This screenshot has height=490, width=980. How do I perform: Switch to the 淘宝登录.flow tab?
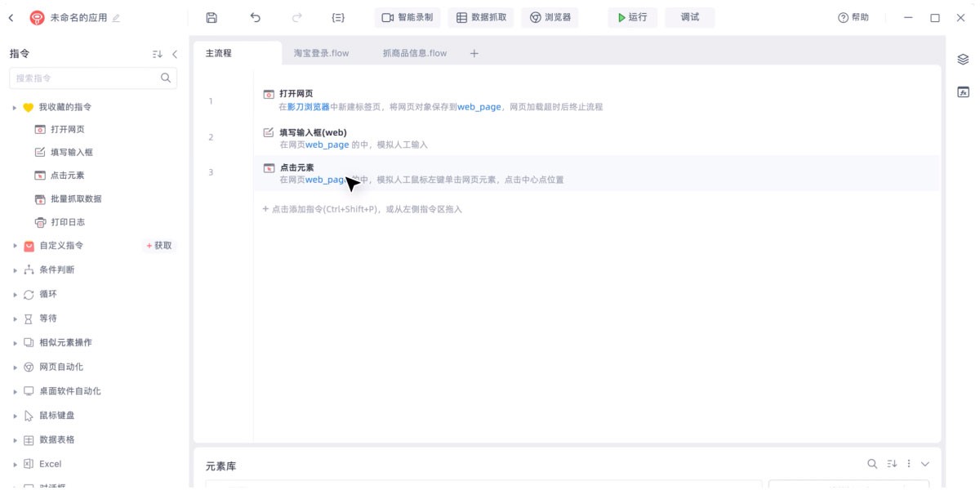323,52
